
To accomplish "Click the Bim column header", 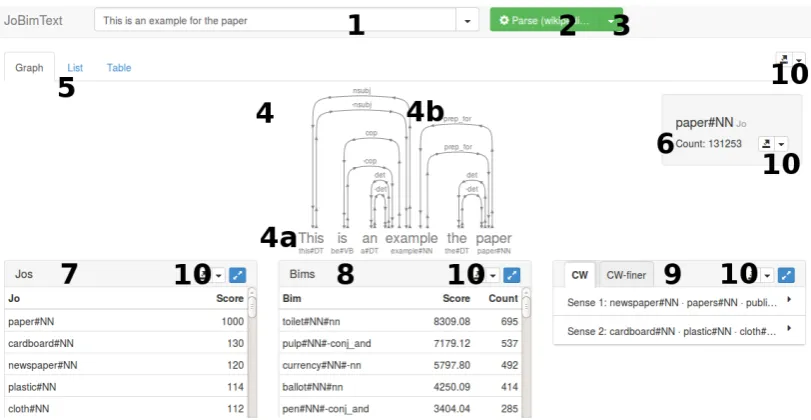I will 292,298.
